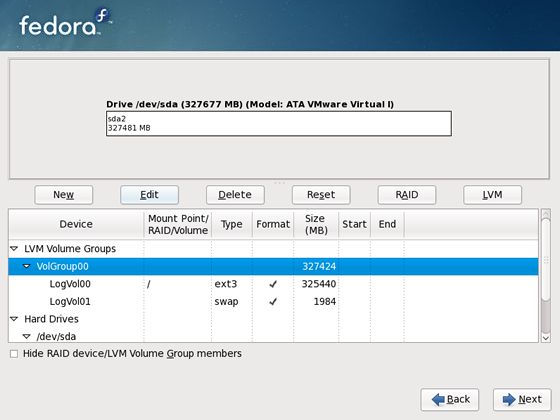Image resolution: width=560 pixels, height=420 pixels.
Task: Click the Mount Point/RAID/Volume column header
Action: click(x=178, y=224)
